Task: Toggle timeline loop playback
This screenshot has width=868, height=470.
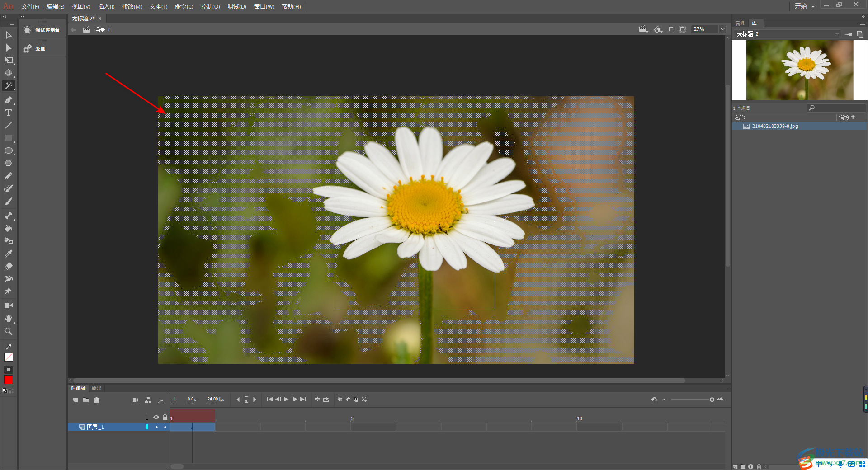Action: [326, 399]
